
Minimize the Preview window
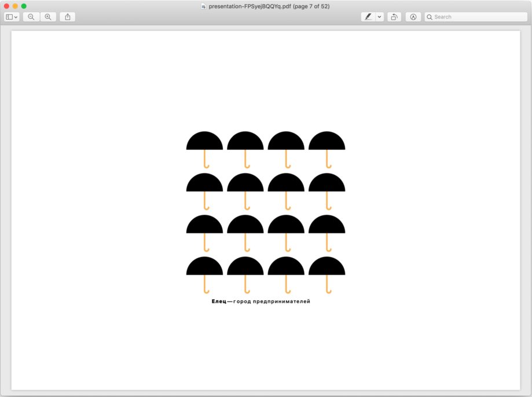[15, 6]
